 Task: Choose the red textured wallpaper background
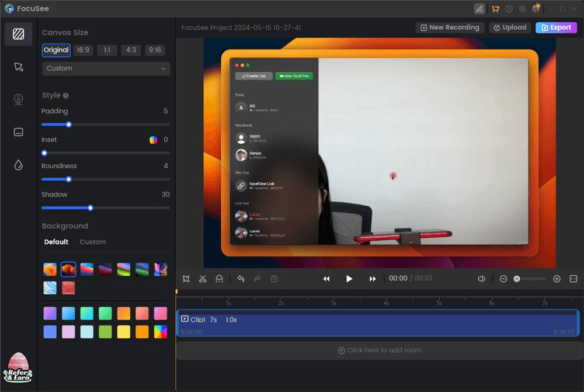coord(68,287)
